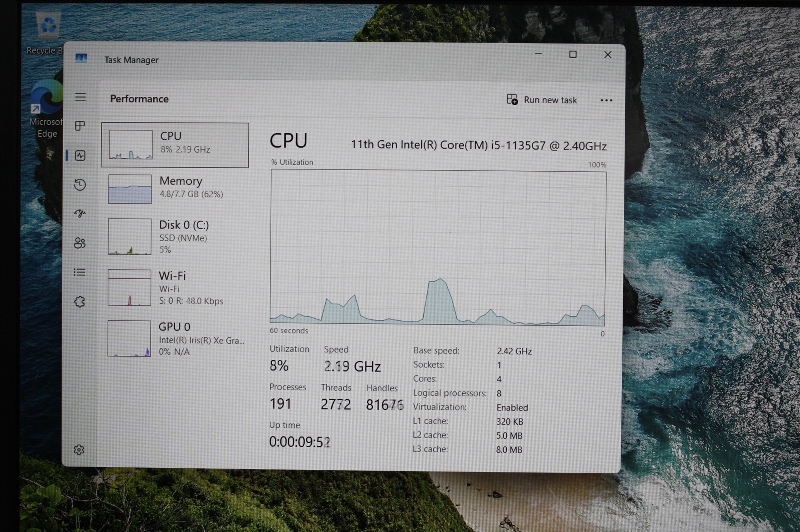
Task: Click the L2 cache 5.0 MB value
Action: 509,436
